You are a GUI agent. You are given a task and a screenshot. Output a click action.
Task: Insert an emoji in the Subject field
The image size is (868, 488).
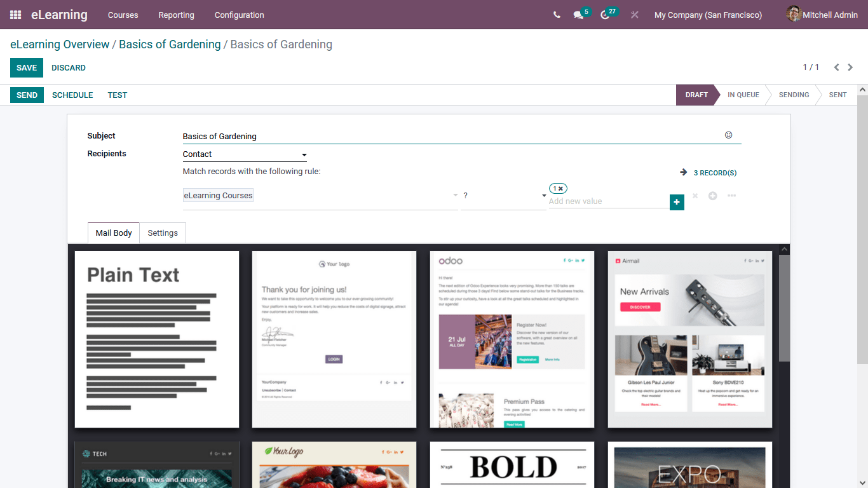pos(728,135)
